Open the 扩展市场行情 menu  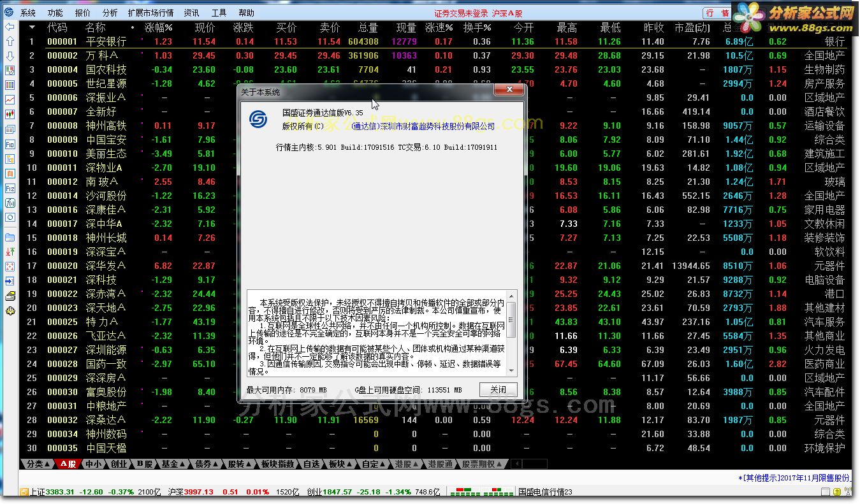click(x=150, y=13)
